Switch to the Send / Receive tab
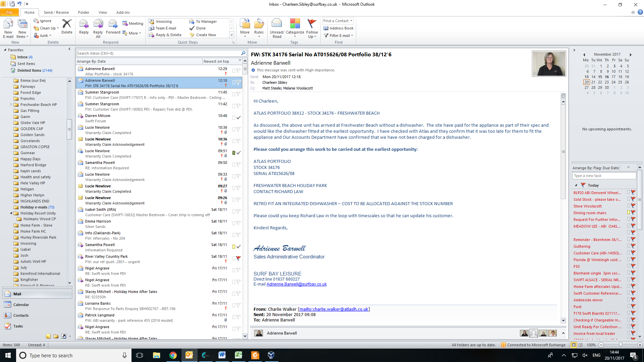 click(56, 12)
